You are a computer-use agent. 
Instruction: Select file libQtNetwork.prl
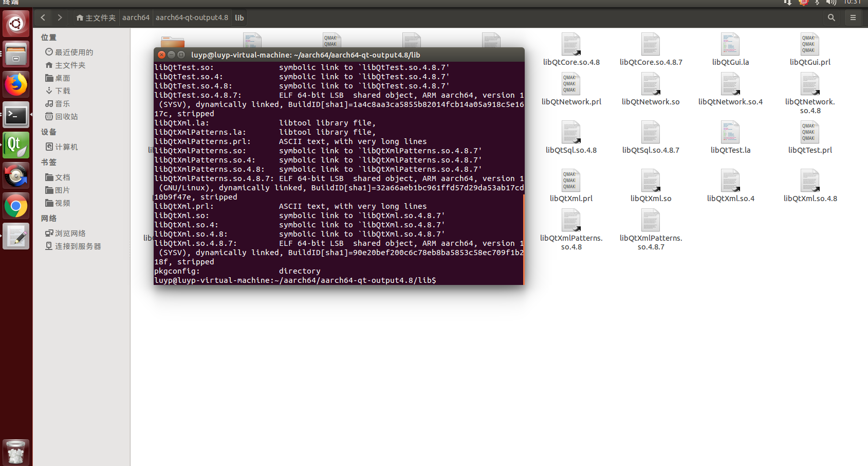571,89
